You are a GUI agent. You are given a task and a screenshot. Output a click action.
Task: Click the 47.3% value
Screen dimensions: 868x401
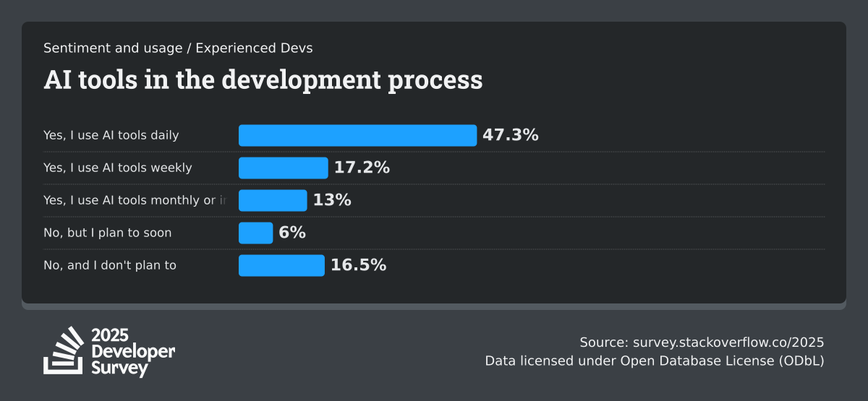511,135
